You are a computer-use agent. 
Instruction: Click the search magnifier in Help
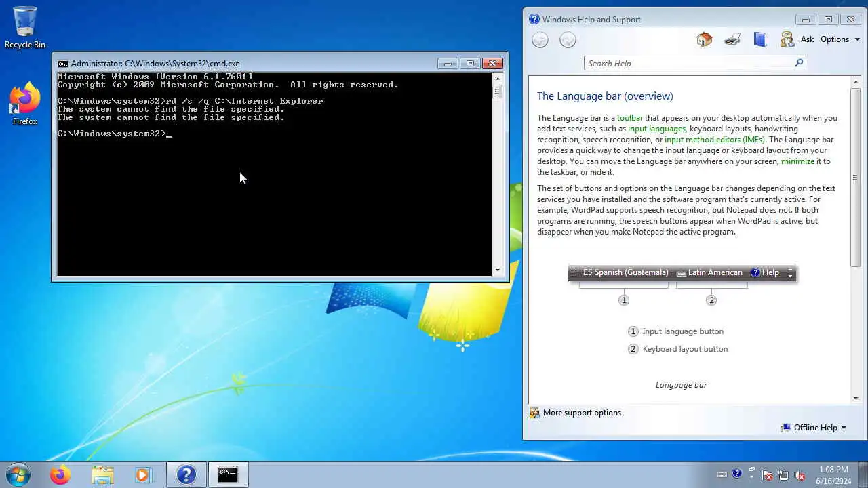[x=799, y=63]
